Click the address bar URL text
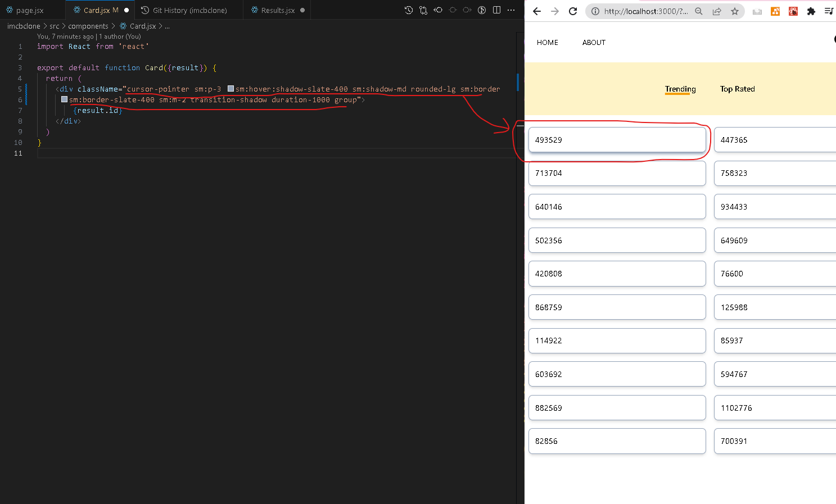 click(646, 11)
